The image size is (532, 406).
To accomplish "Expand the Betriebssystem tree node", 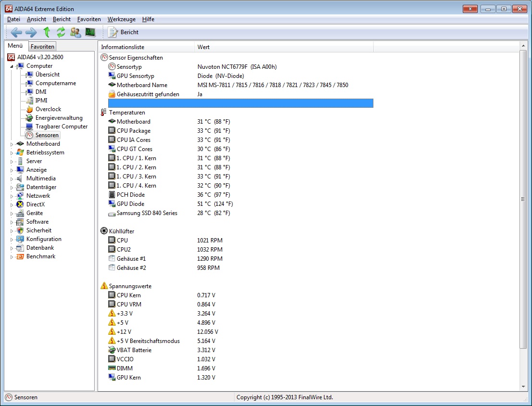I will [12, 153].
